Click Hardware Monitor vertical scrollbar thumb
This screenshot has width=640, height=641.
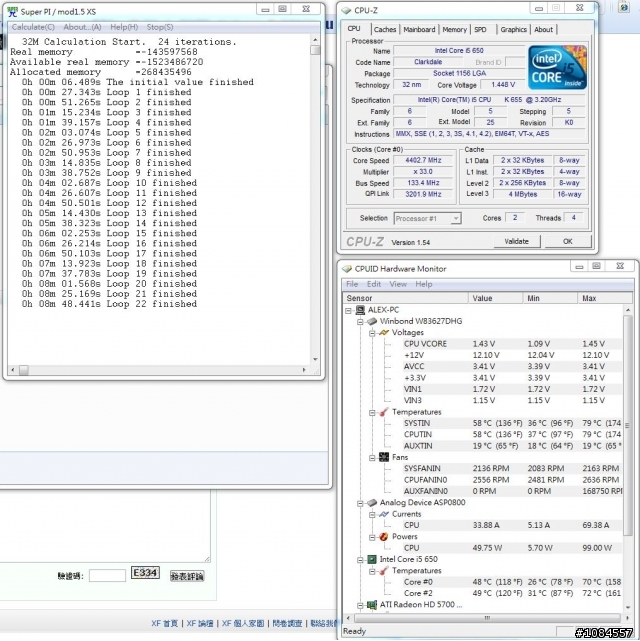coord(628,425)
